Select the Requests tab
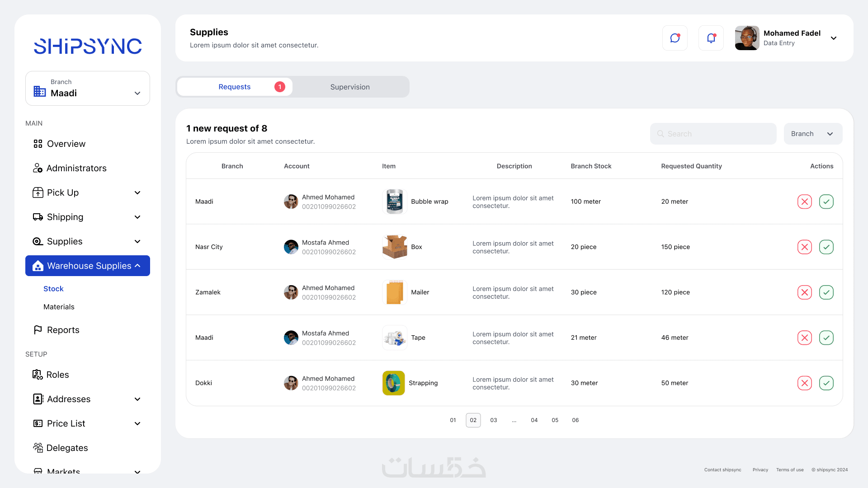The width and height of the screenshot is (868, 488). 234,87
